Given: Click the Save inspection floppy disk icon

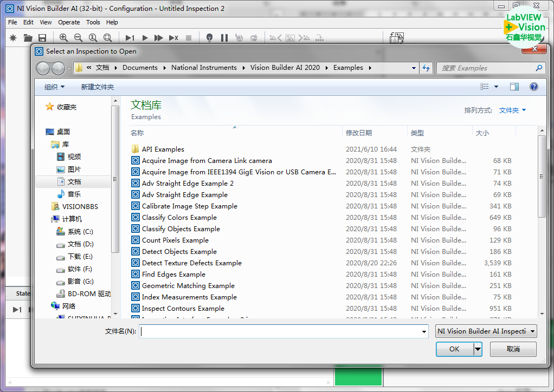Looking at the screenshot, I should click(42, 38).
